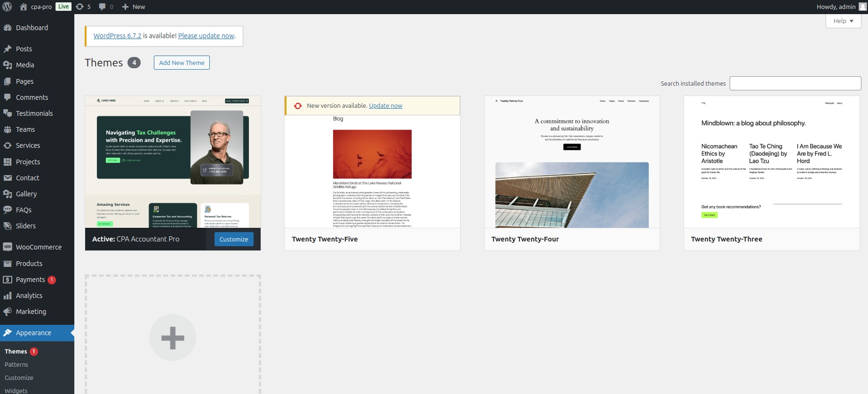Open the Themes submenu item

point(16,352)
